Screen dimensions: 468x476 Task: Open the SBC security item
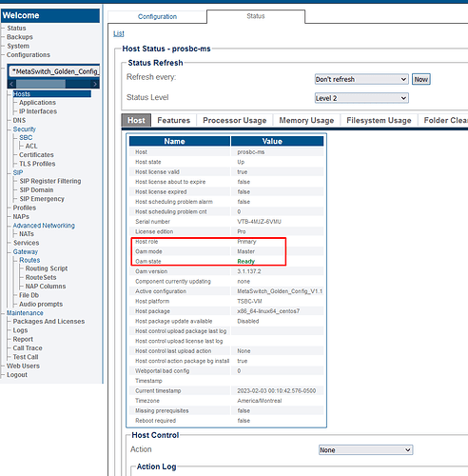26,138
